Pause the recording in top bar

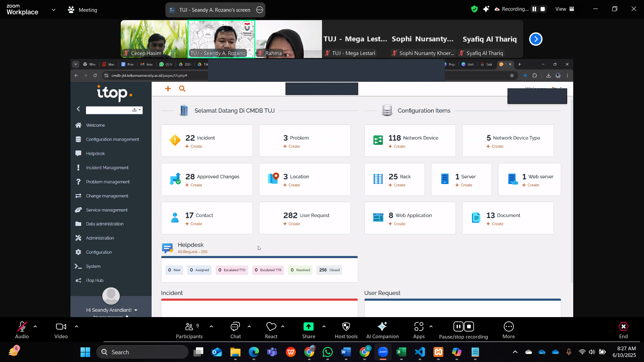(x=534, y=9)
